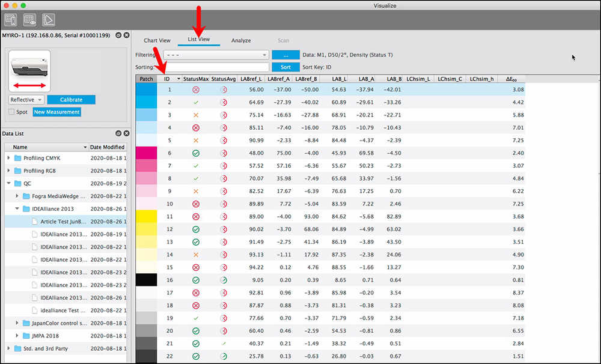The height and width of the screenshot is (364, 601).
Task: Undock the MYIRO-1 device panel
Action: pyautogui.click(x=119, y=35)
